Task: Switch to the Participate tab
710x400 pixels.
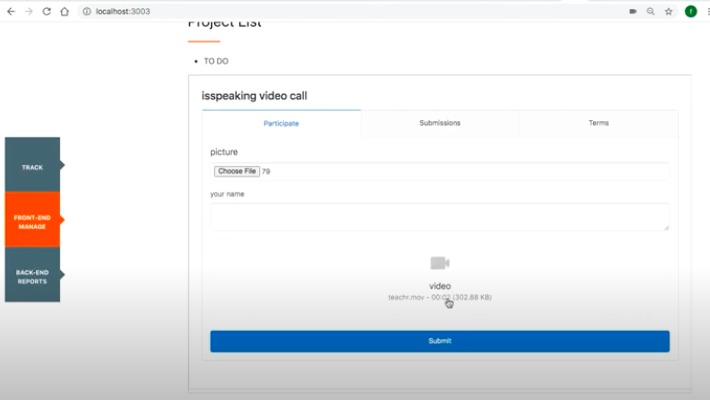Action: (281, 123)
